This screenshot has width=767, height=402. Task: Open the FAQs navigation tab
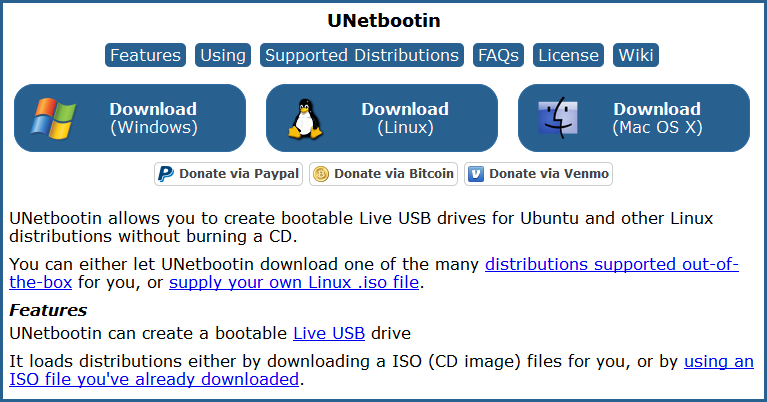(x=498, y=55)
